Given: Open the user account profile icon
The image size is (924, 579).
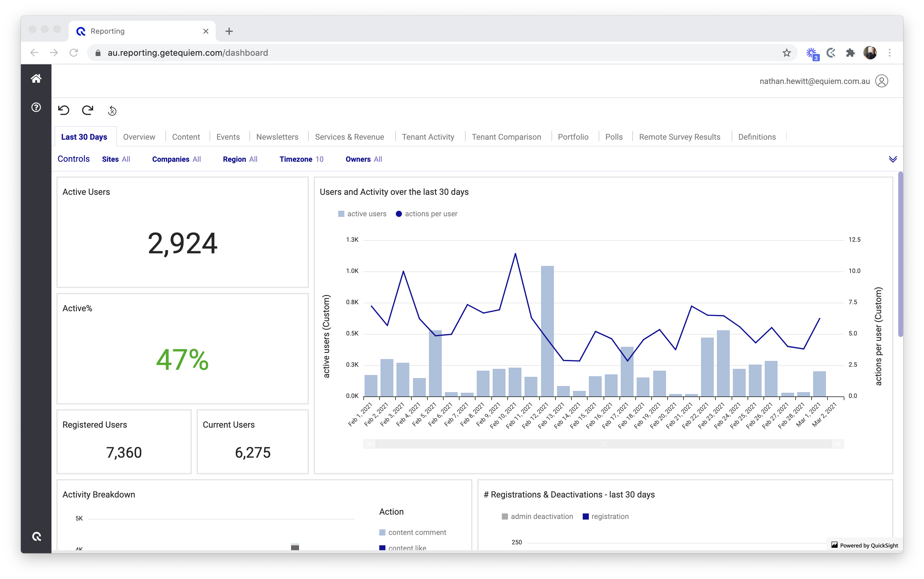Looking at the screenshot, I should click(x=881, y=81).
